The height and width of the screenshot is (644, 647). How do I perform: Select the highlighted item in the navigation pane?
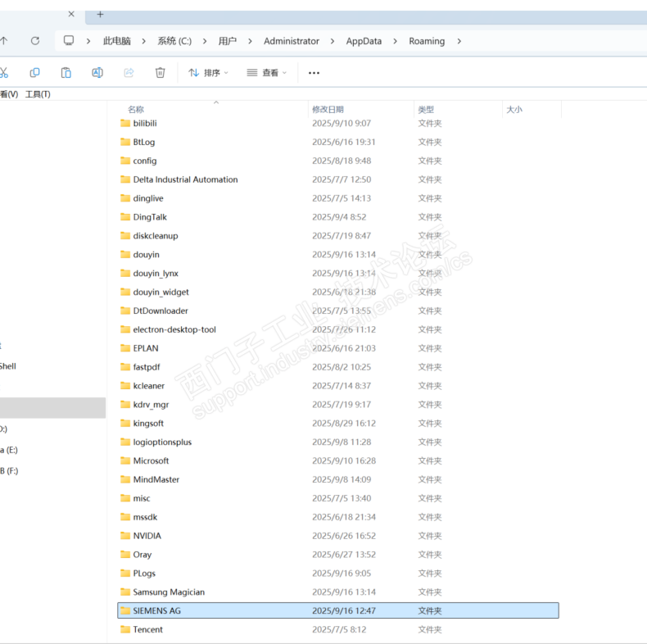(52, 408)
